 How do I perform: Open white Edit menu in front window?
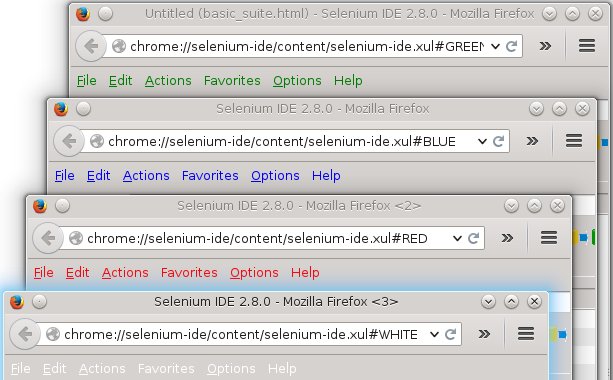54,369
